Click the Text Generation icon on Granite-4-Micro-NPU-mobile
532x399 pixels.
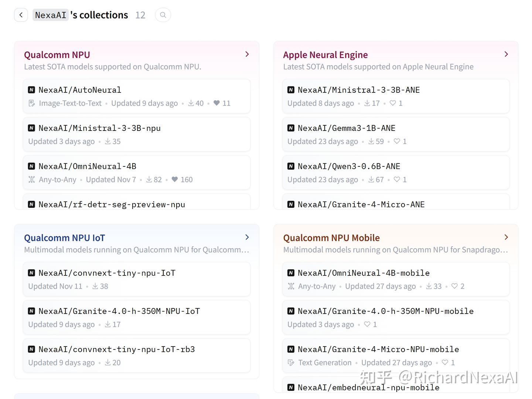[x=291, y=363]
